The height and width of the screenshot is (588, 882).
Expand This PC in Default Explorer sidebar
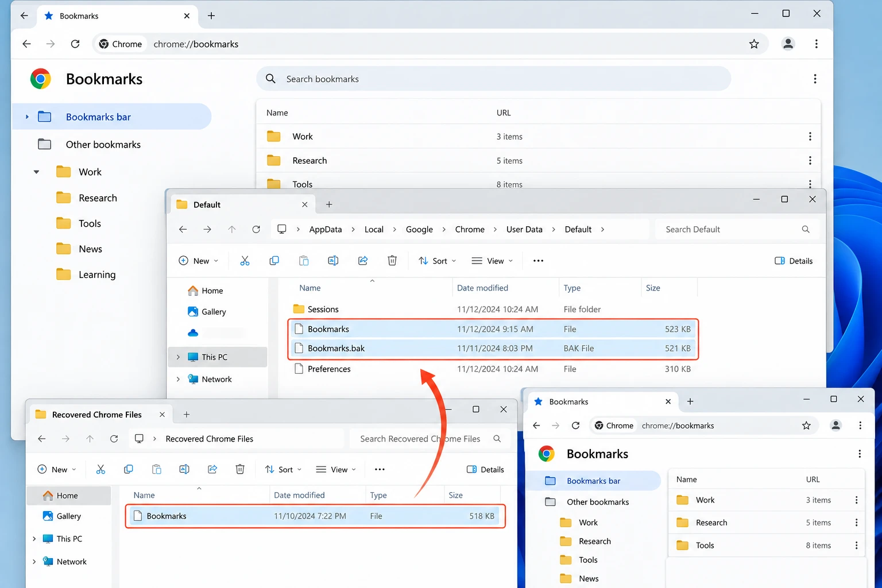point(178,357)
